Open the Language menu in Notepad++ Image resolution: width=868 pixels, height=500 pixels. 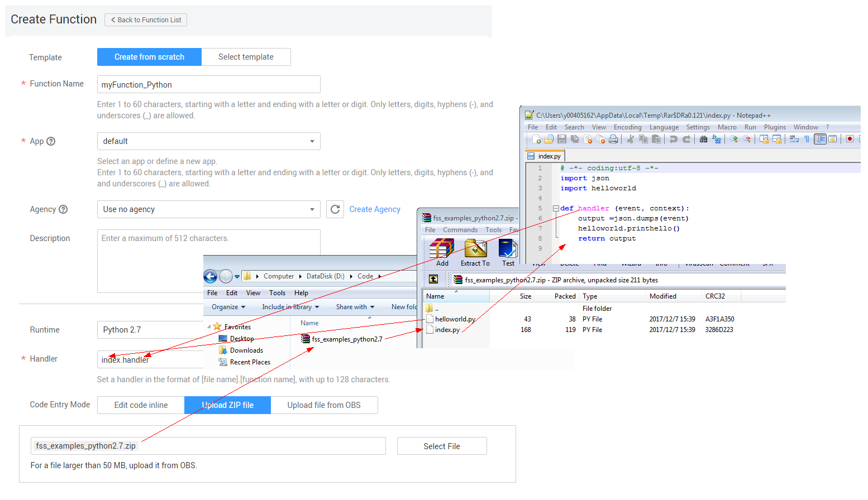pyautogui.click(x=664, y=127)
